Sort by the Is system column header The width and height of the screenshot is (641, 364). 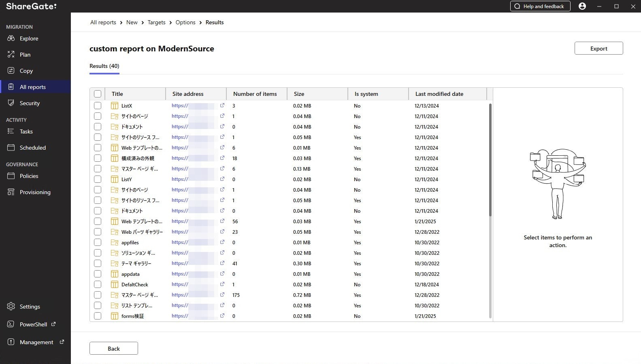click(x=378, y=94)
